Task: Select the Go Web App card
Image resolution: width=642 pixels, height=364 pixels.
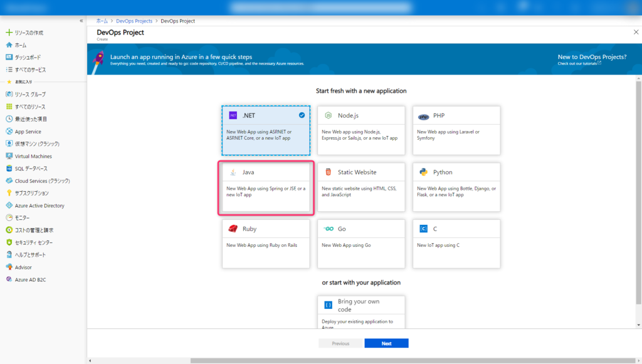Action: pyautogui.click(x=361, y=244)
